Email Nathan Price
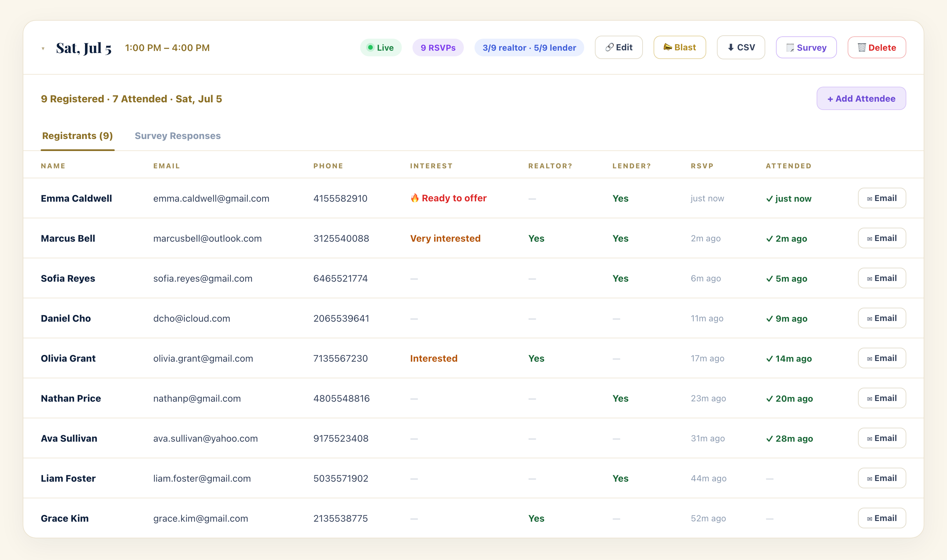Screen dimensions: 947x560 point(882,398)
